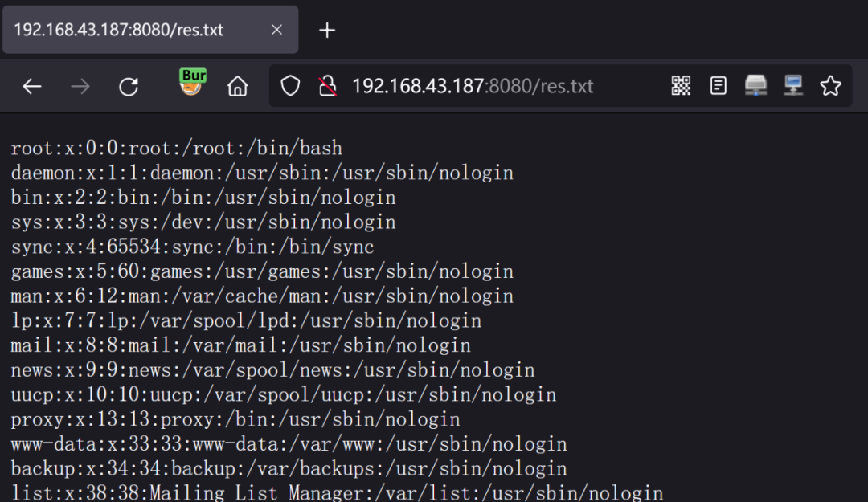Click the www-data user entry line
Viewport: 868px width, 502px height.
tap(289, 444)
